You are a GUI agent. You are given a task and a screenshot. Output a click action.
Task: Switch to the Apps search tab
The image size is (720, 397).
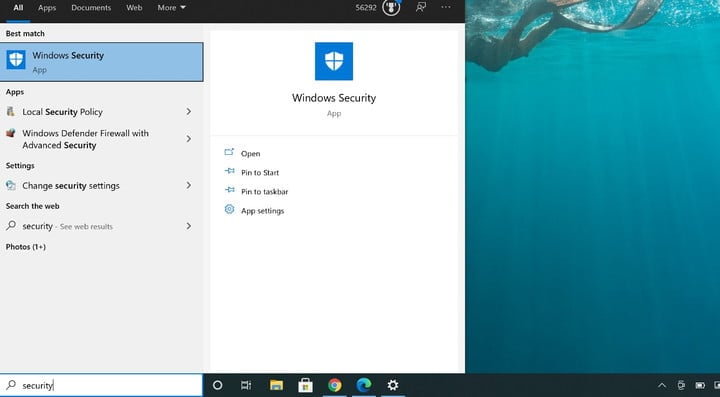(47, 8)
